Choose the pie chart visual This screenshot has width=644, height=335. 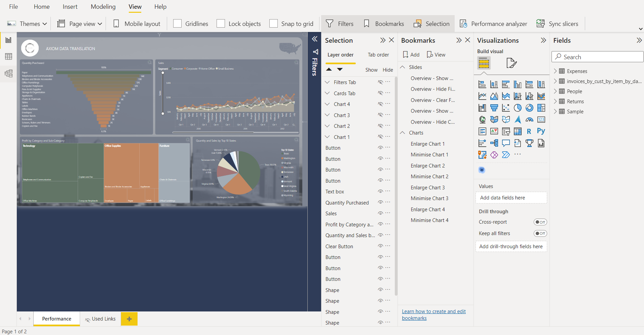[518, 108]
